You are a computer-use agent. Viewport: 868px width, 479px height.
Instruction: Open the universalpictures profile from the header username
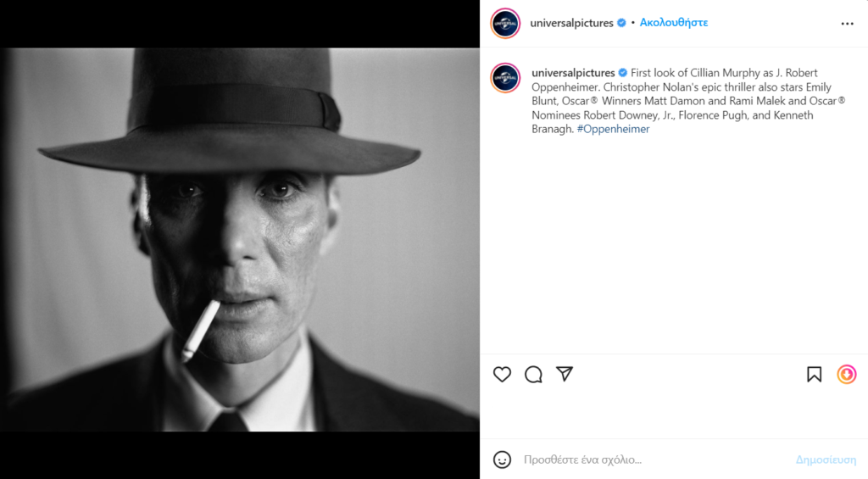[x=571, y=23]
